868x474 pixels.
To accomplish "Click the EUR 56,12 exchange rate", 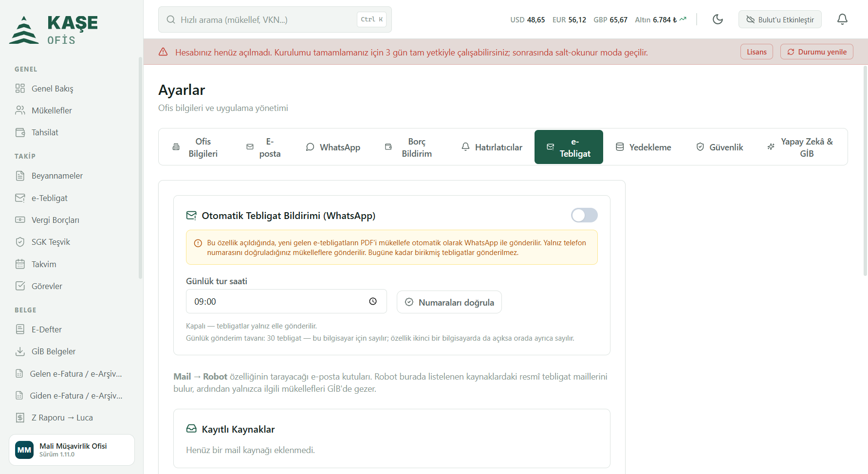I will 569,20.
